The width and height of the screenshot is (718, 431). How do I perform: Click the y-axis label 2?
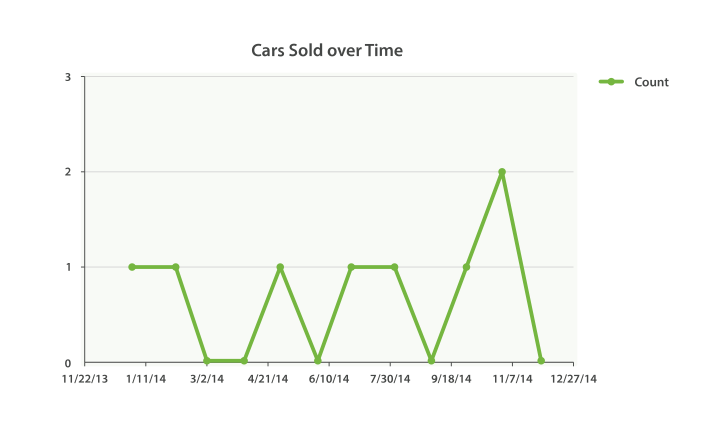pos(67,172)
